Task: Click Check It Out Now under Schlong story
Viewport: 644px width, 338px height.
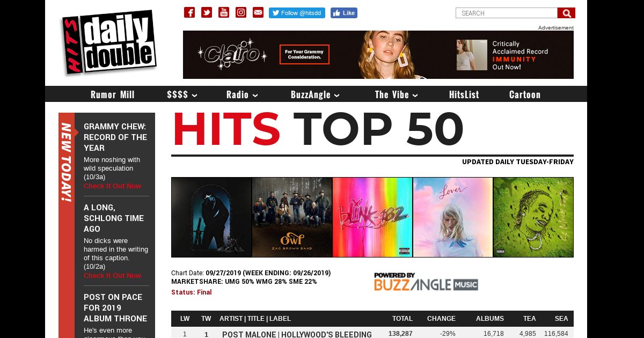Action: click(x=112, y=276)
